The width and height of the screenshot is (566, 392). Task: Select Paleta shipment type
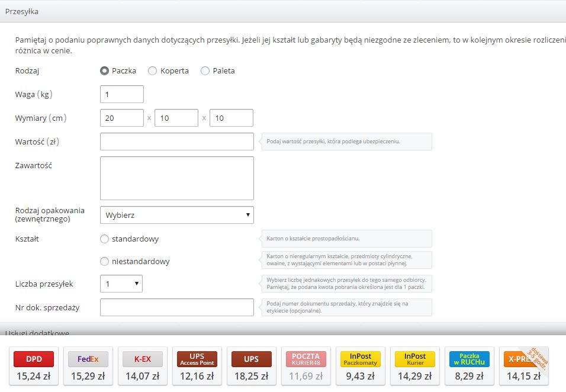[x=205, y=71]
